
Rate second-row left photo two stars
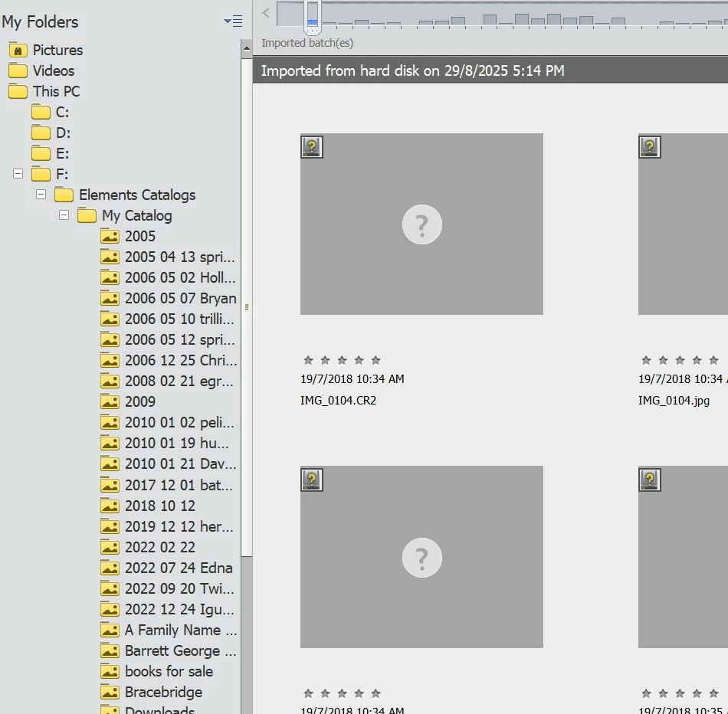326,693
